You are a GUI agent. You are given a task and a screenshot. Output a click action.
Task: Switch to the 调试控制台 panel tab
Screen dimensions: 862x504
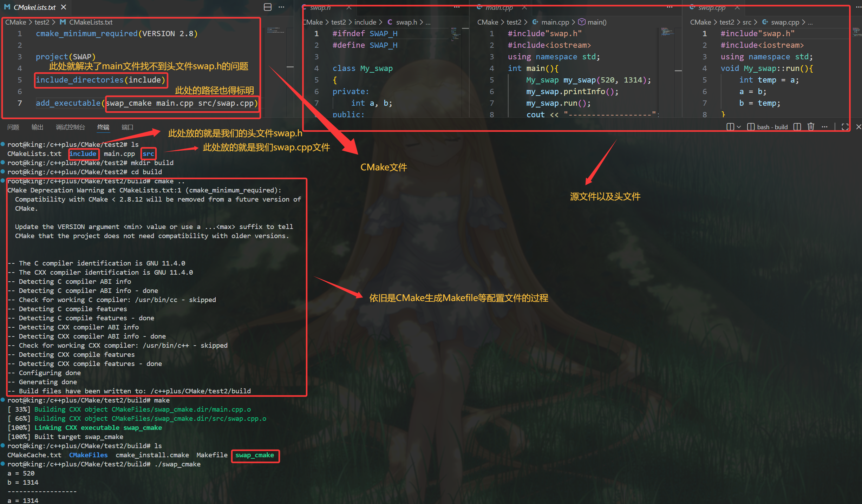pos(70,127)
